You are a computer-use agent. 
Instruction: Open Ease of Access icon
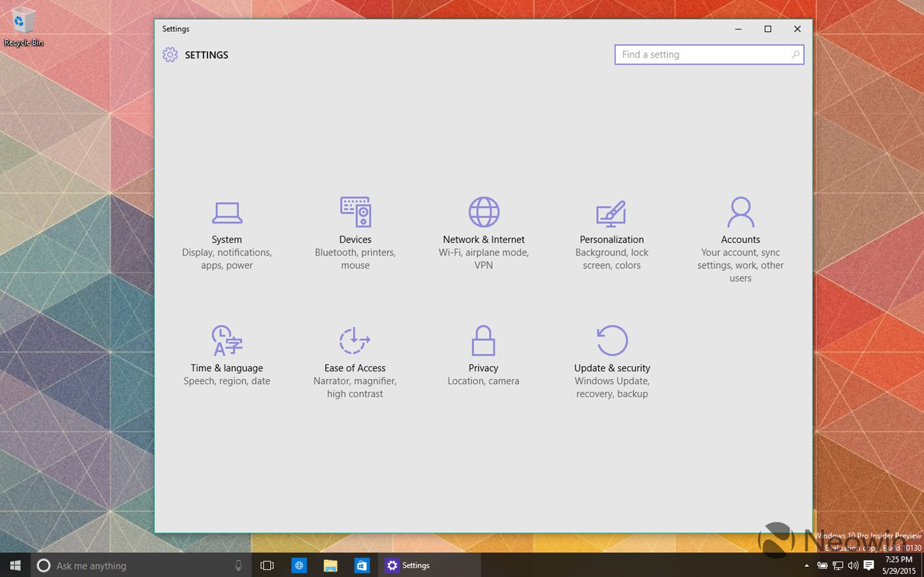(x=354, y=340)
